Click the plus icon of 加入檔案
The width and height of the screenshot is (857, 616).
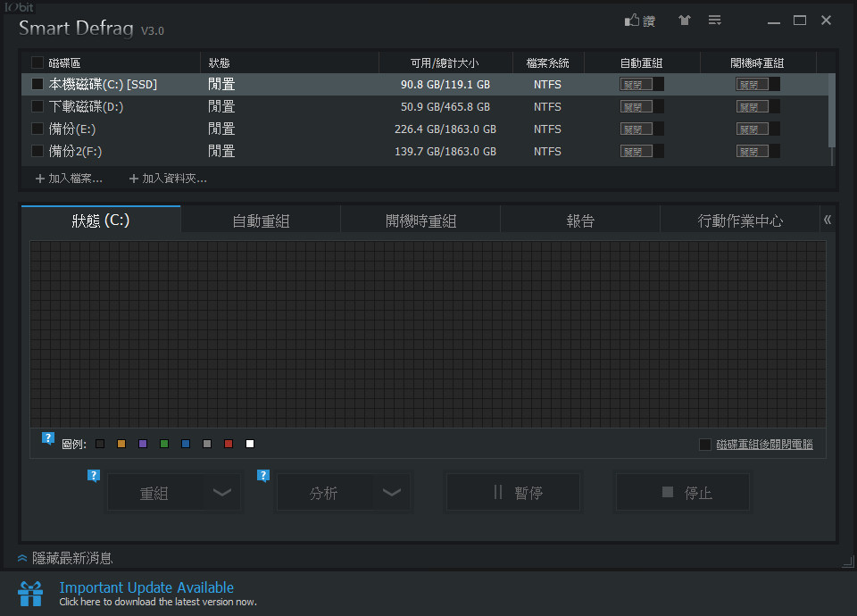(40, 179)
